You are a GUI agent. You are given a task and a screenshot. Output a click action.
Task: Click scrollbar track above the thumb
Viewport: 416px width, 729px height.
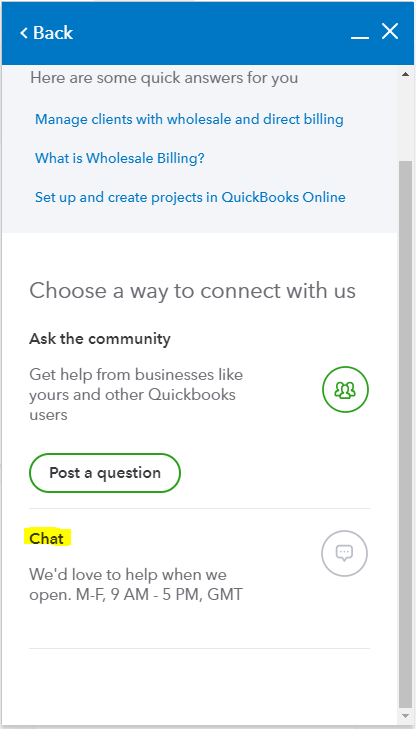pyautogui.click(x=405, y=120)
